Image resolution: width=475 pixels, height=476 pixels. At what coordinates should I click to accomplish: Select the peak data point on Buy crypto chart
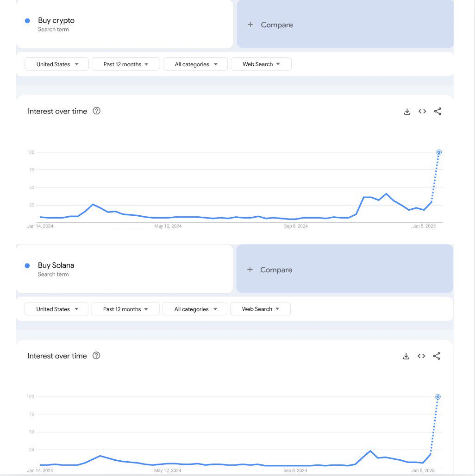pyautogui.click(x=439, y=152)
